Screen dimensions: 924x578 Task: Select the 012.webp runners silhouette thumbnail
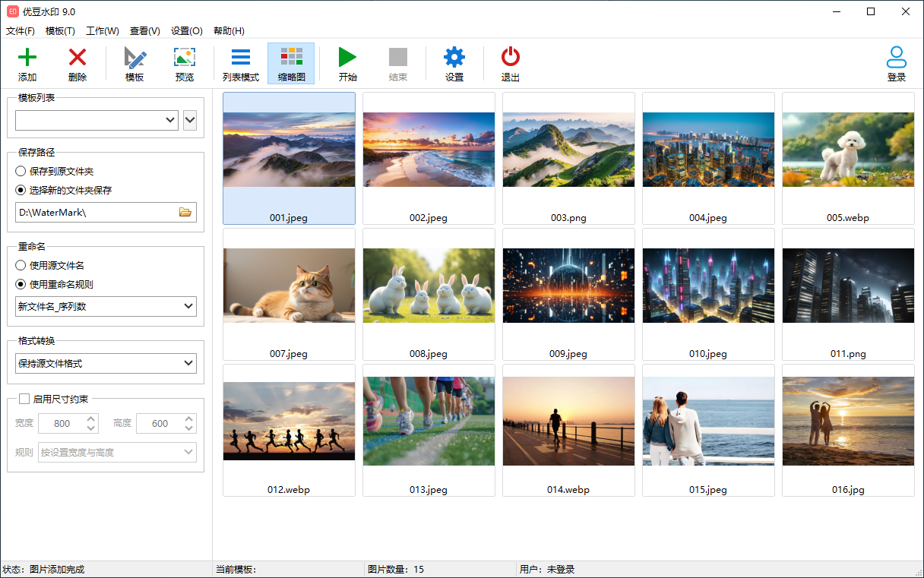(x=289, y=431)
